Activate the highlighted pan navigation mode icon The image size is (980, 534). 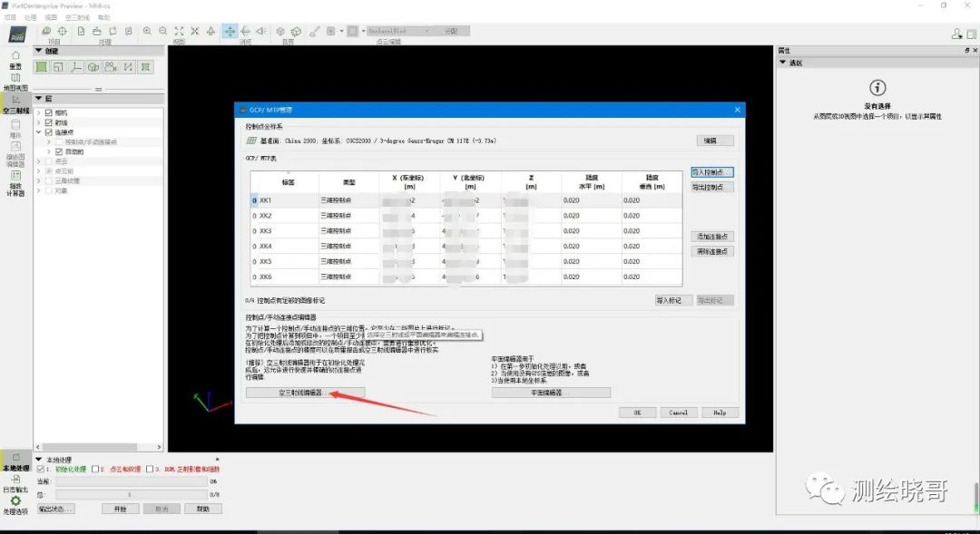point(230,31)
